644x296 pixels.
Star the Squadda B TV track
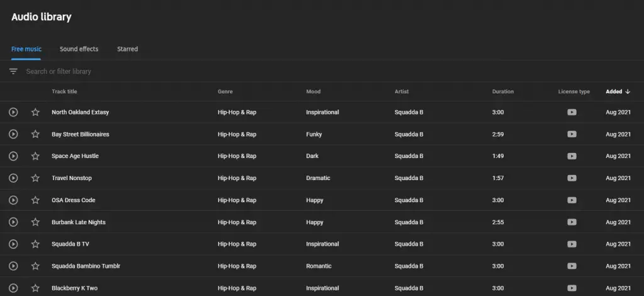35,244
